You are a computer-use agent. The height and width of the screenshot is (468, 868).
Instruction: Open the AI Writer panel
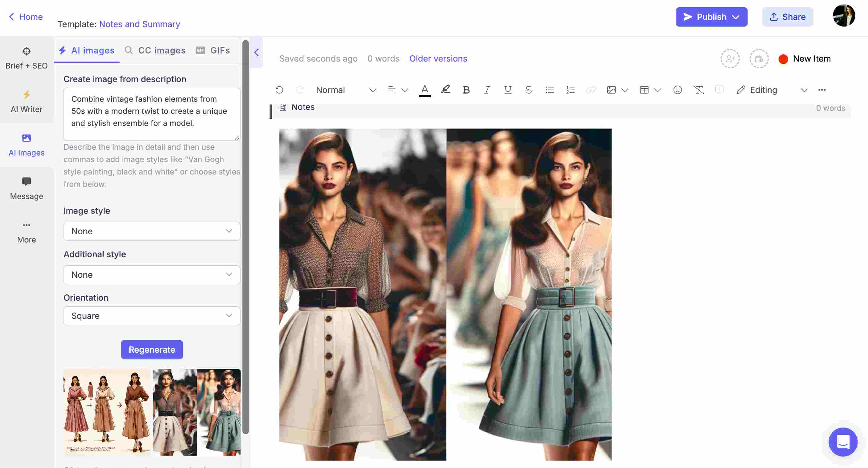(x=26, y=102)
